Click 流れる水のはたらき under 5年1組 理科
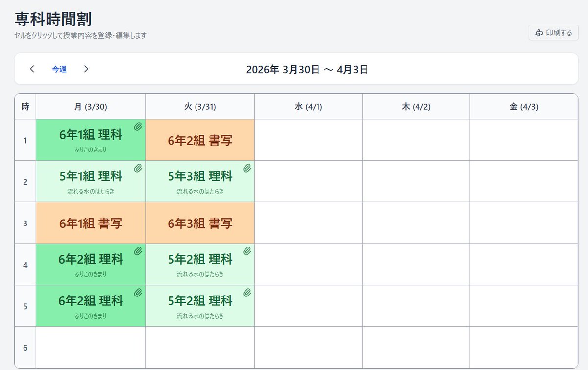This screenshot has width=588, height=370. click(91, 191)
